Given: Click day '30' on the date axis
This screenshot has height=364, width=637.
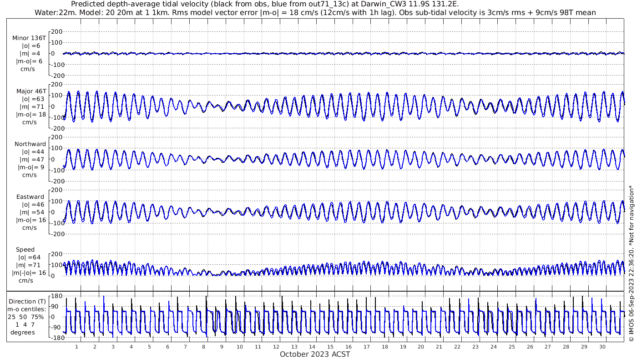Looking at the screenshot, I should pyautogui.click(x=602, y=347).
